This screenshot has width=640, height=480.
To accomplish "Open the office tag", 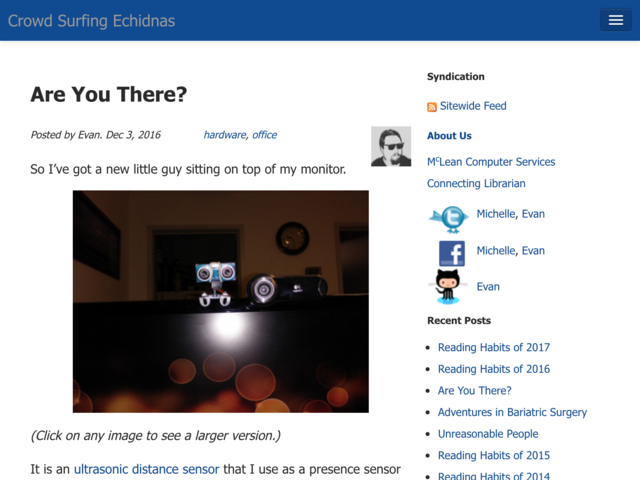I will (x=264, y=135).
